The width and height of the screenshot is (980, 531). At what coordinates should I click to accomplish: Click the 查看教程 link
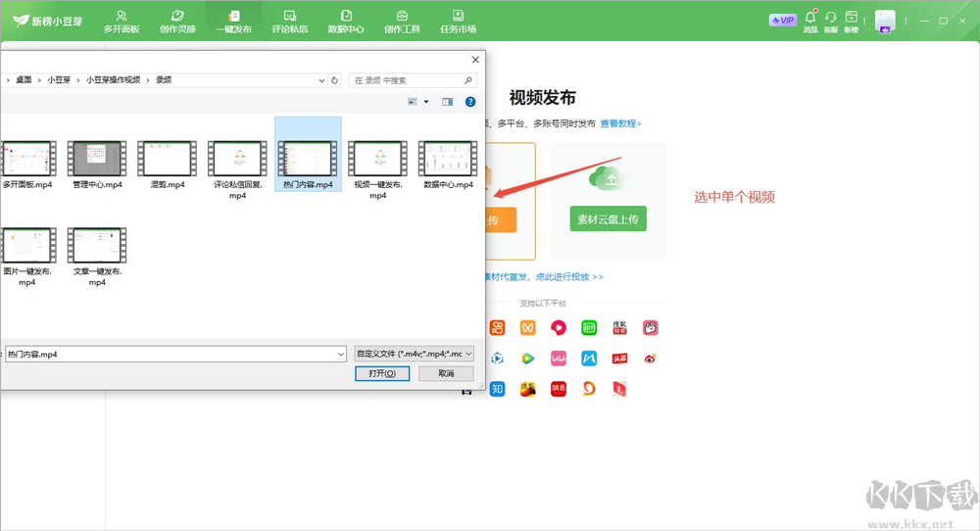tap(620, 123)
